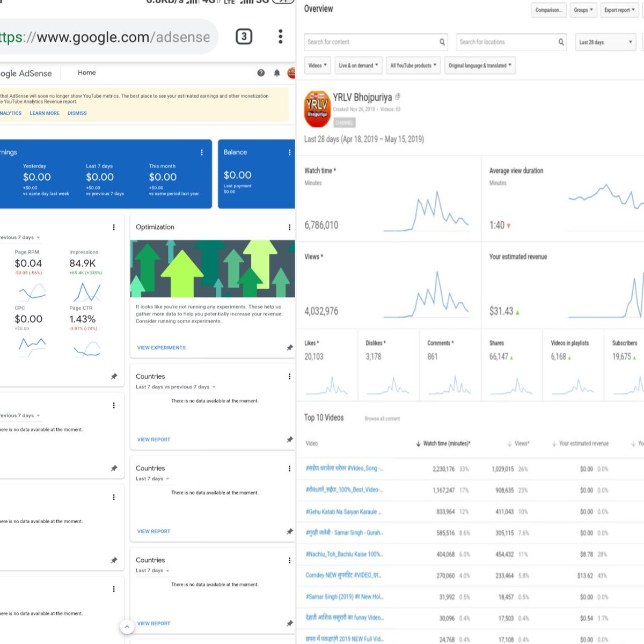Click VIEW REPORT in second Countries card
The height and width of the screenshot is (644, 644).
pyautogui.click(x=153, y=531)
